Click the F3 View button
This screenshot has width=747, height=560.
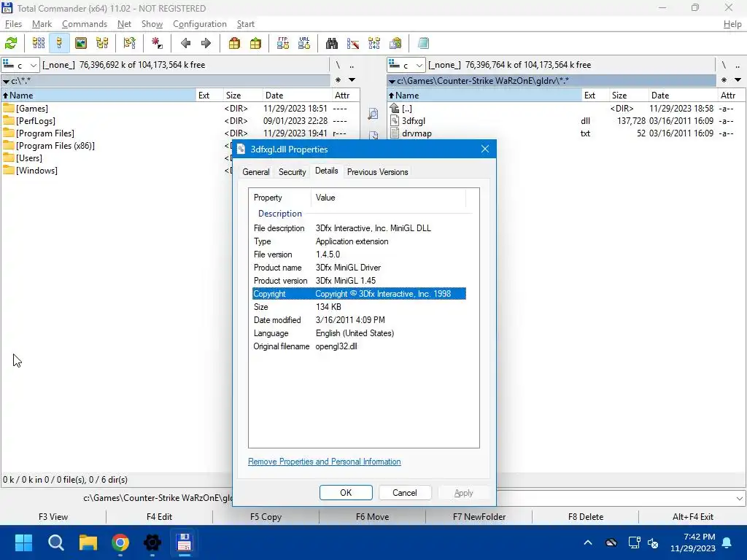point(53,517)
